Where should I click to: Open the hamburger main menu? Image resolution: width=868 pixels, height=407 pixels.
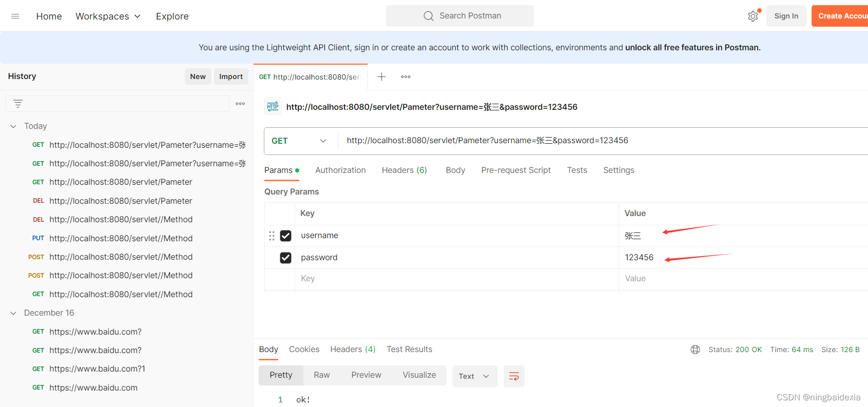click(15, 16)
